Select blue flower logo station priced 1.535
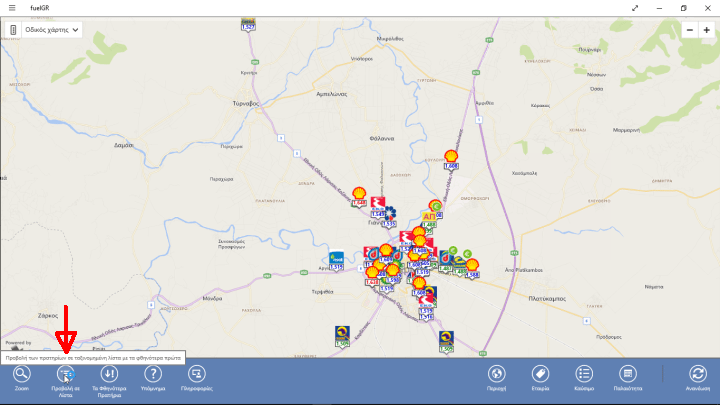 point(390,217)
